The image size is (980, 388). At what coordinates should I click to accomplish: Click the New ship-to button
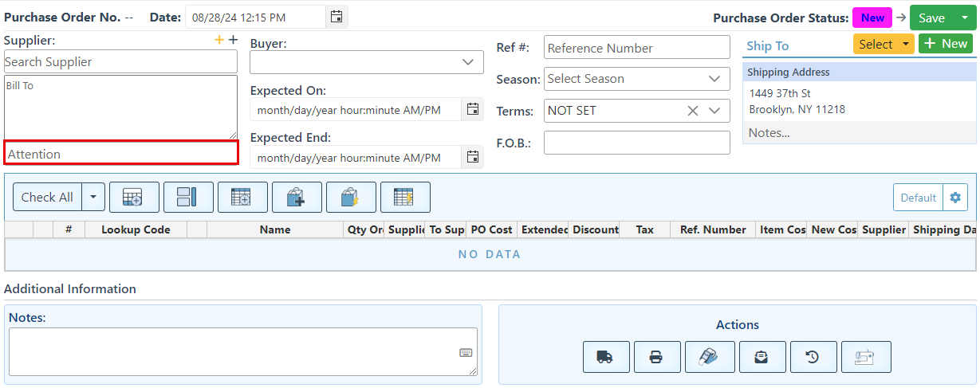tap(945, 44)
